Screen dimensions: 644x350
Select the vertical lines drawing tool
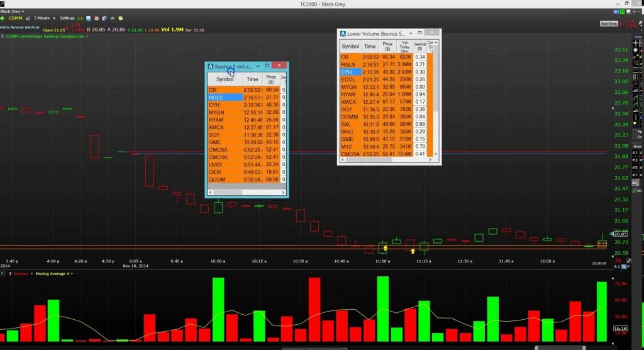[636, 77]
